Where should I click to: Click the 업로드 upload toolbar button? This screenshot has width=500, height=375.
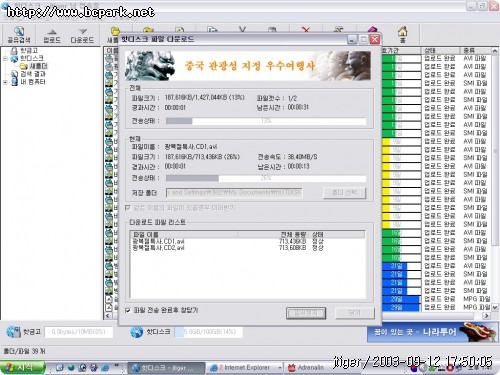click(x=52, y=36)
